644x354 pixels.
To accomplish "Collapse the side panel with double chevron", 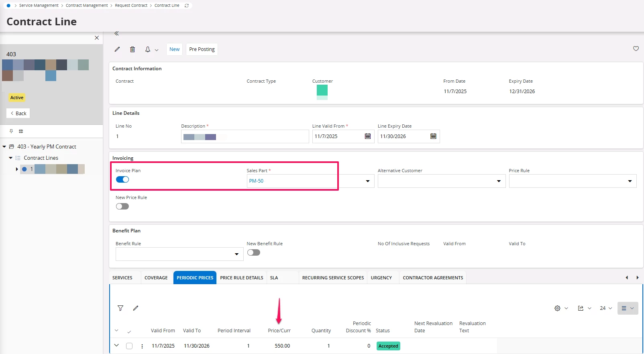I will pos(116,34).
